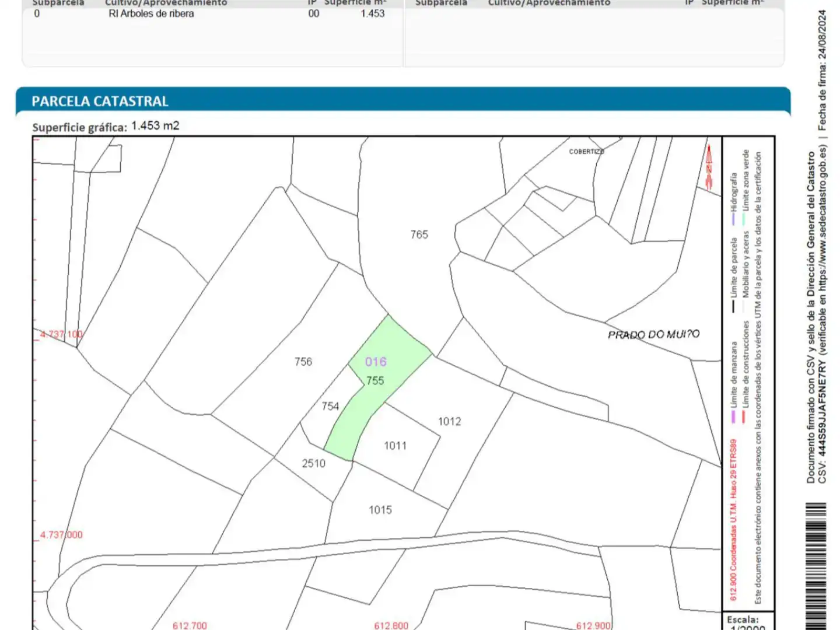Click the 4.737.000 coordinate label
Viewport: 840px width, 630px height.
tap(61, 534)
